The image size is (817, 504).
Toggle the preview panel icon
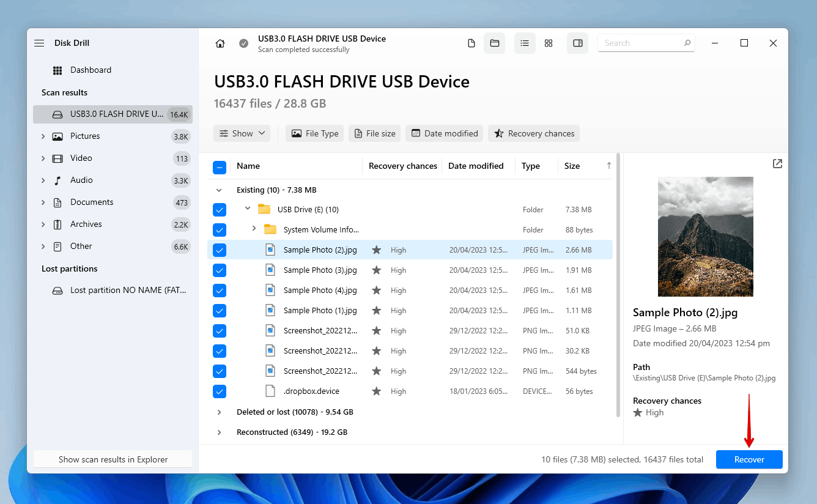pyautogui.click(x=577, y=43)
